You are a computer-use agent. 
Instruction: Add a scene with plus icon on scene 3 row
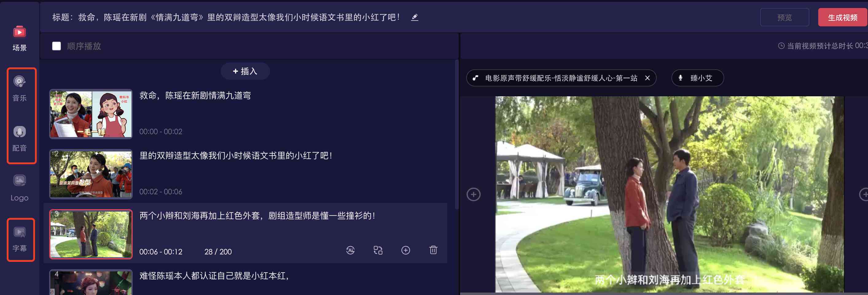point(406,250)
